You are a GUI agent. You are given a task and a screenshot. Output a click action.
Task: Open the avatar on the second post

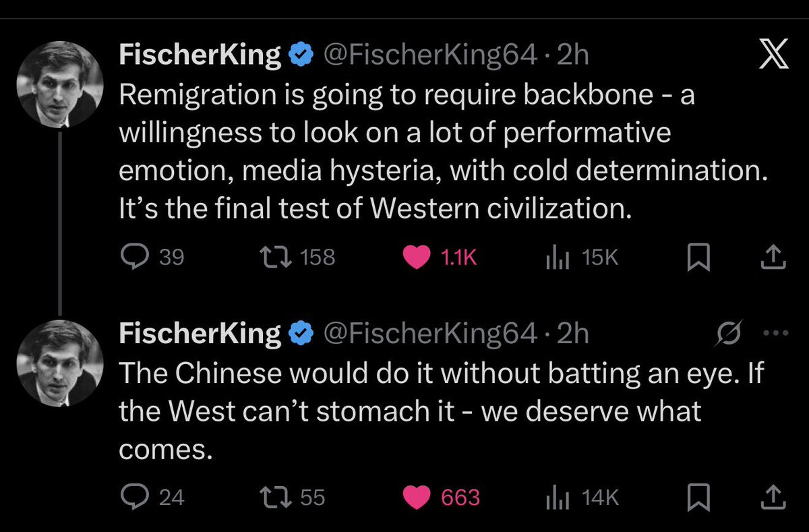tap(59, 362)
